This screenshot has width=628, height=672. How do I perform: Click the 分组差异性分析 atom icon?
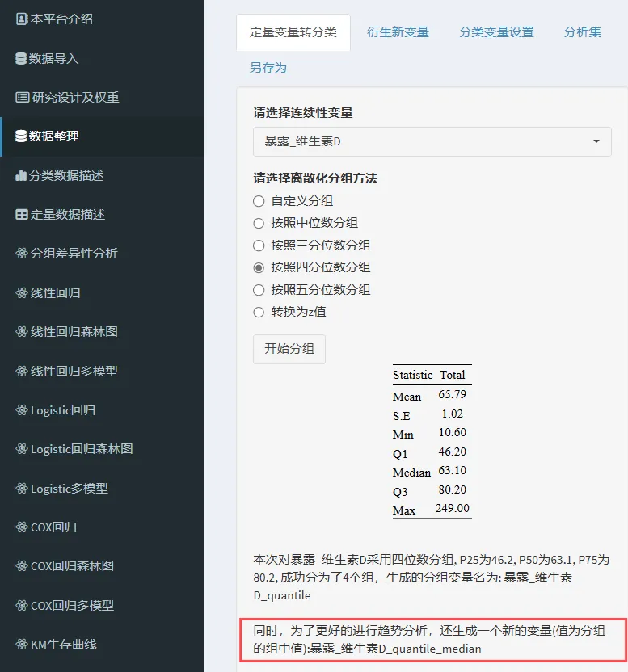pyautogui.click(x=22, y=254)
